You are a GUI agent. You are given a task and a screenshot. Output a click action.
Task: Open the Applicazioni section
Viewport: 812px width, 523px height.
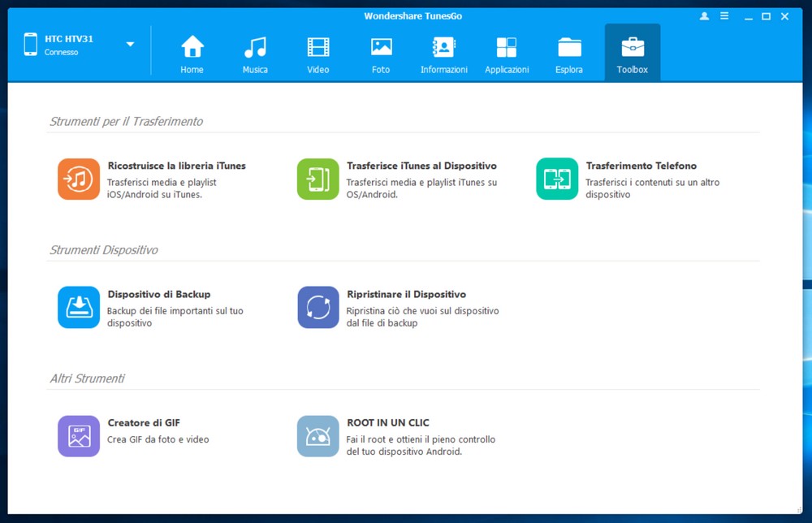(x=507, y=54)
